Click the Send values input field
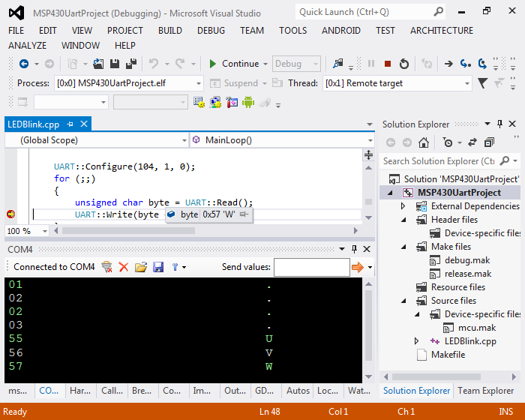The width and height of the screenshot is (525, 420). (x=312, y=267)
